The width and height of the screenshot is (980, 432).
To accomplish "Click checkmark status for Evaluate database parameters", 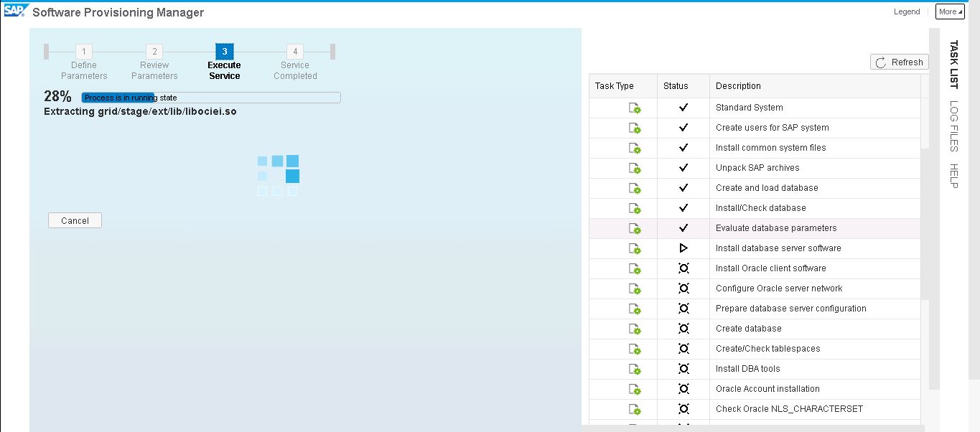I will click(x=683, y=228).
